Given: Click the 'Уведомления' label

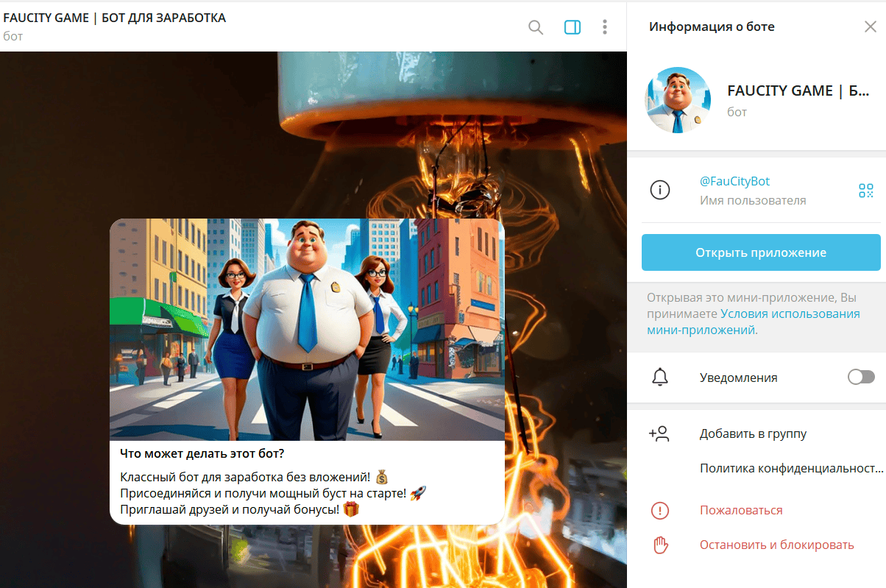Looking at the screenshot, I should [x=738, y=378].
